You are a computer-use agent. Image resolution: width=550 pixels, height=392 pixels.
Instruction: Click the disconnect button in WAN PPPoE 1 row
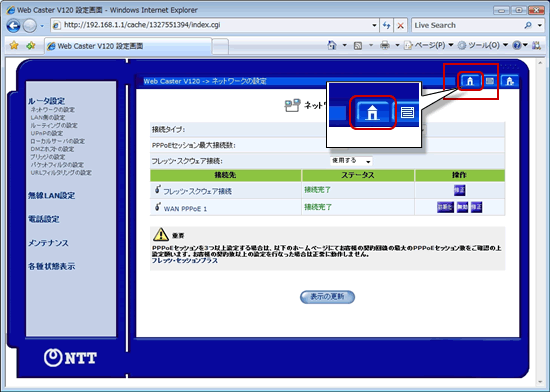point(445,207)
